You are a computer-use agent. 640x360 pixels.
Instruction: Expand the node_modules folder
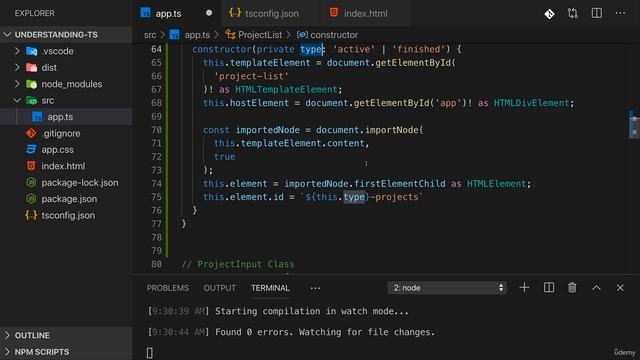(x=17, y=84)
